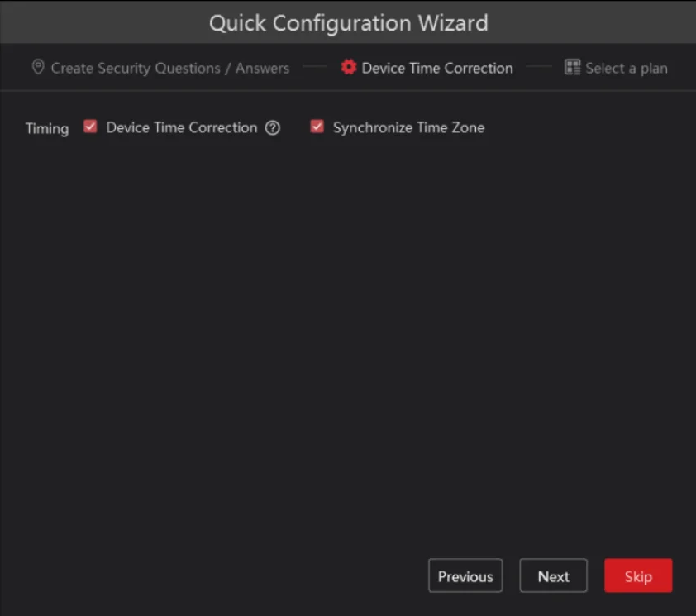Click the location pin icon for Security Questions

pyautogui.click(x=38, y=68)
